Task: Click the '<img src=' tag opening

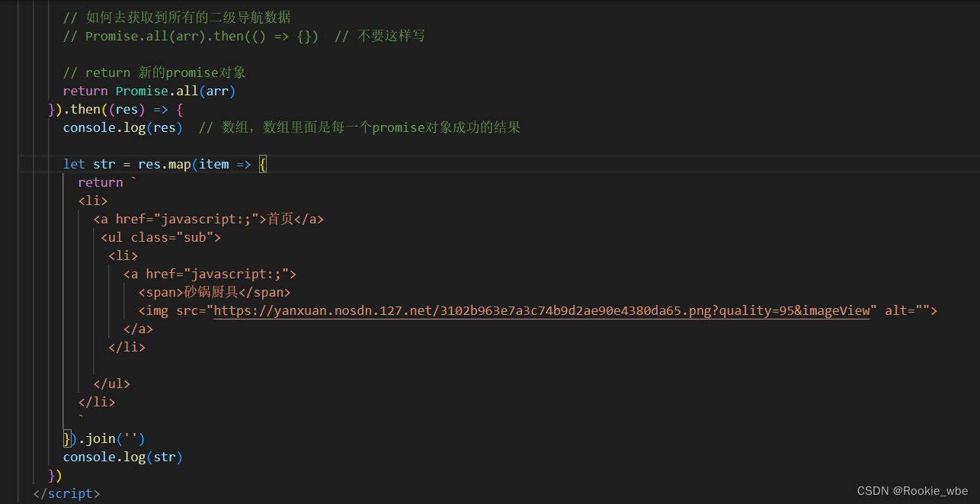Action: 172,310
